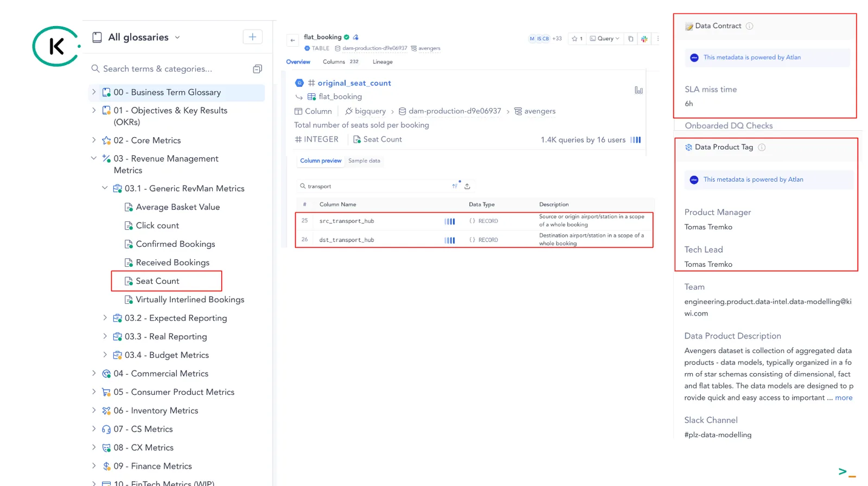Go back using the arrow beside flat_booking
This screenshot has height=486, width=868.
(x=292, y=40)
